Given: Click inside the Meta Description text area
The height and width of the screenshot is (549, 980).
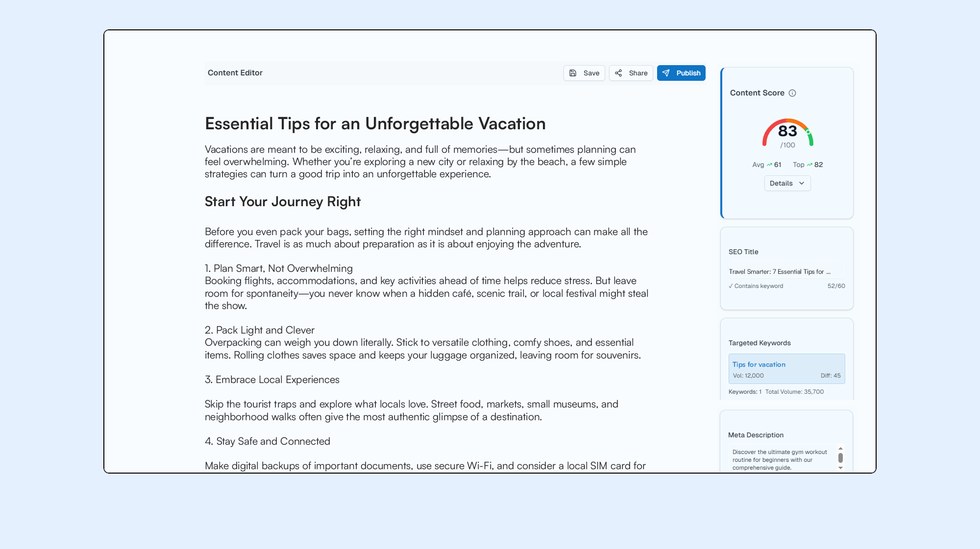Looking at the screenshot, I should (782, 459).
